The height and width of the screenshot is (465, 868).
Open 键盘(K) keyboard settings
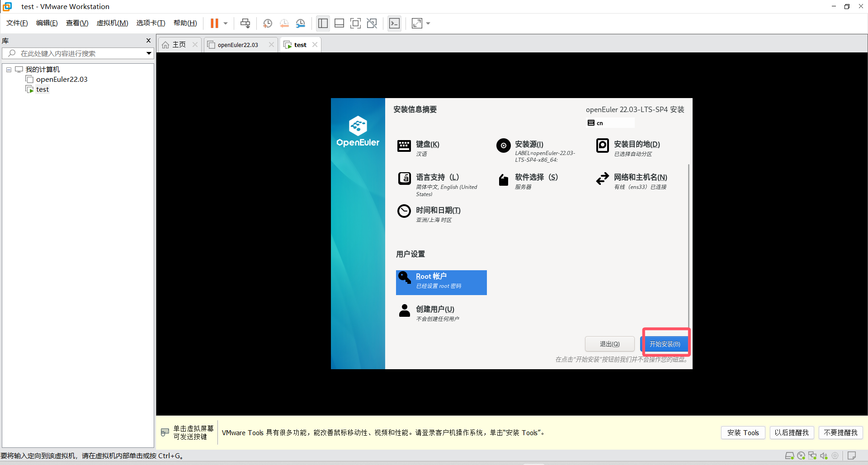coord(419,148)
